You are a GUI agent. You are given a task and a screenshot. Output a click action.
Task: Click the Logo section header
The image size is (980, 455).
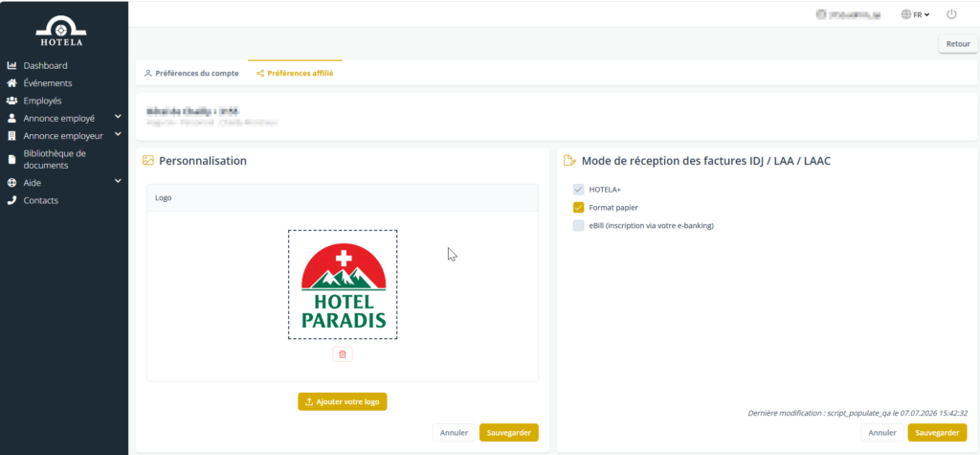(343, 197)
